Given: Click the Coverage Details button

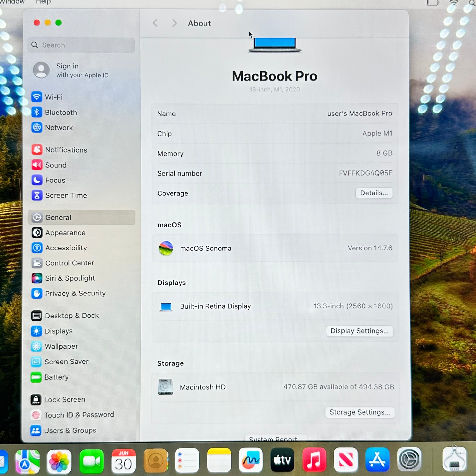Looking at the screenshot, I should 374,193.
